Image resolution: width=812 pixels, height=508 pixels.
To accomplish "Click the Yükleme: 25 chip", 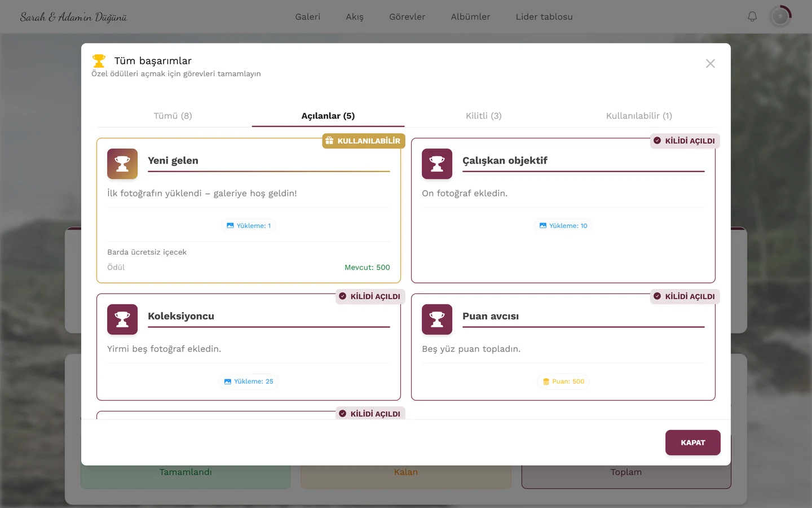I will tap(249, 382).
